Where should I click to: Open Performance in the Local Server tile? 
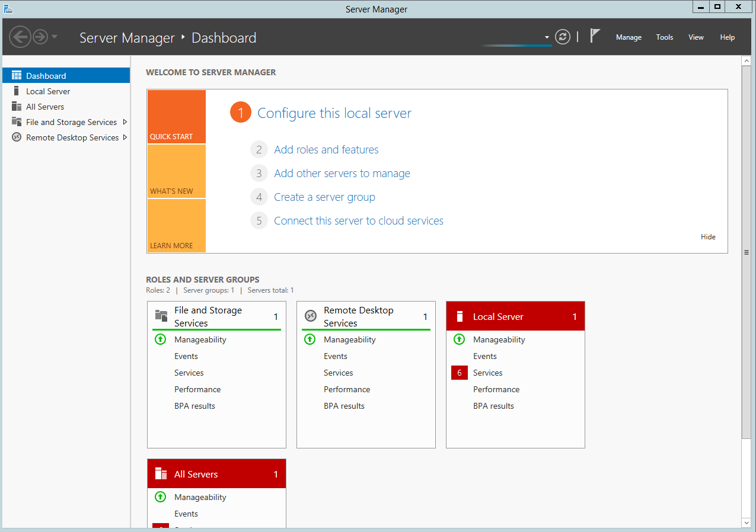pos(496,389)
